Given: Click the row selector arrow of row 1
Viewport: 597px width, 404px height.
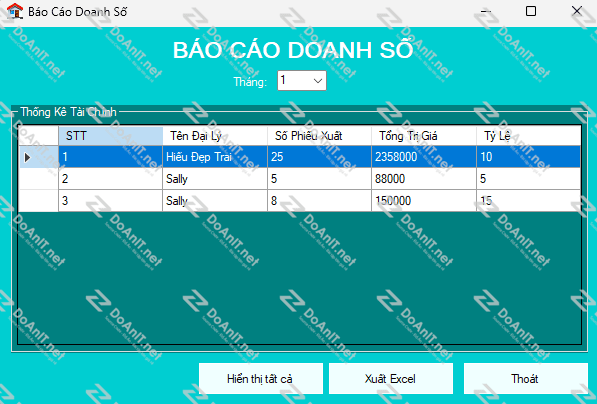Looking at the screenshot, I should coord(38,157).
